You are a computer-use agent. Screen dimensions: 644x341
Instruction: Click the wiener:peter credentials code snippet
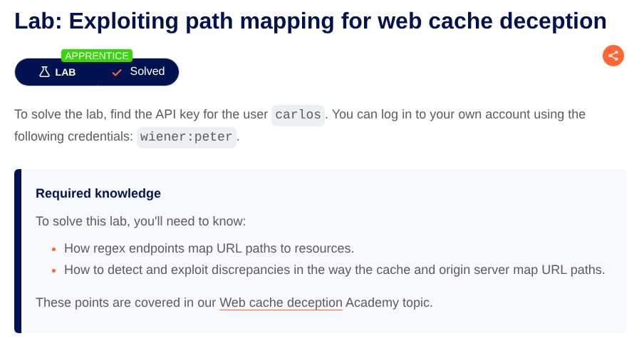[186, 137]
